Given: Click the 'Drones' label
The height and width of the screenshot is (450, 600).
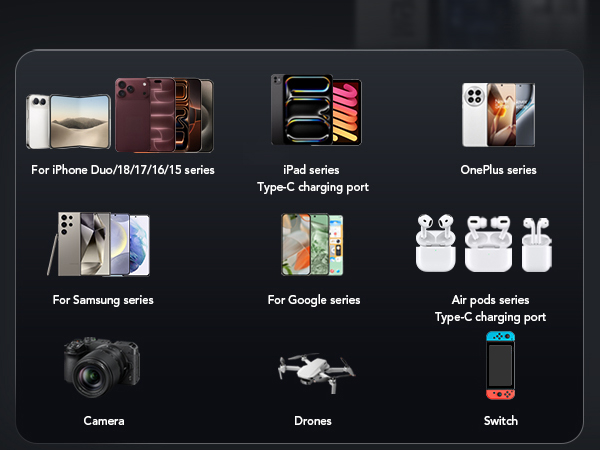Looking at the screenshot, I should 313,421.
